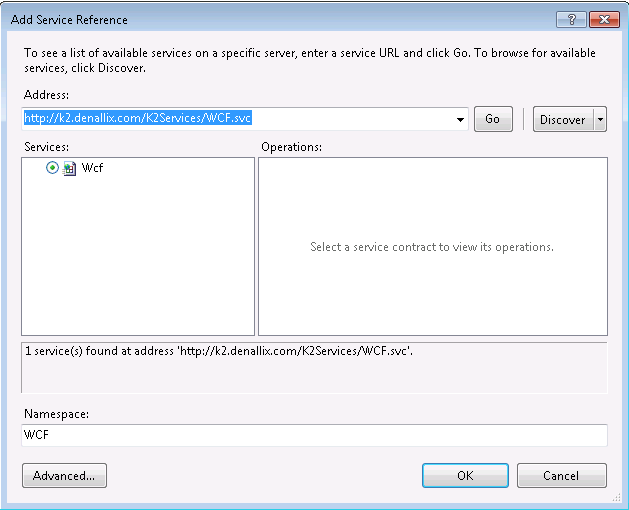The height and width of the screenshot is (510, 629).
Task: Click the Discover button
Action: (x=563, y=119)
